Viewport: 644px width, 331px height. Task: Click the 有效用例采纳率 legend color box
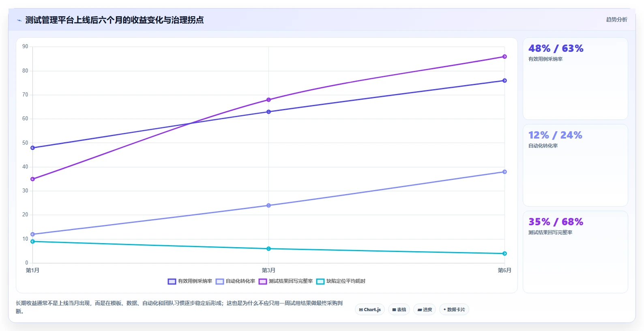(172, 281)
